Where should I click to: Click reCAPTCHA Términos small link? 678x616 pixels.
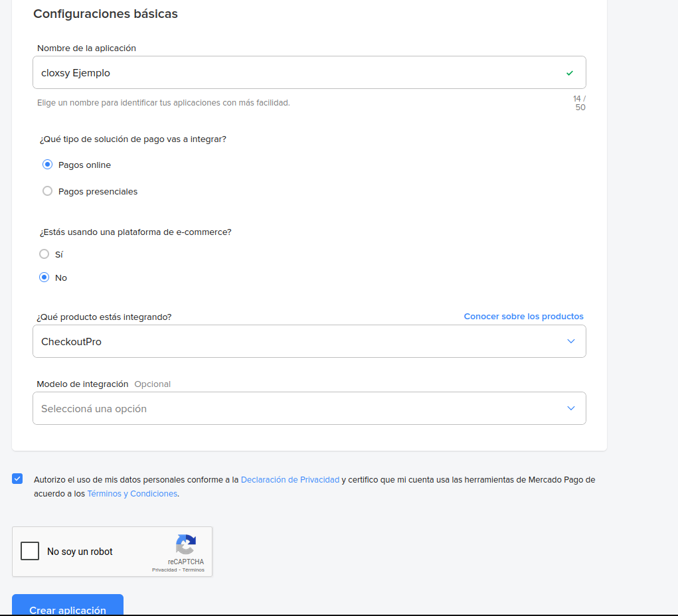193,570
